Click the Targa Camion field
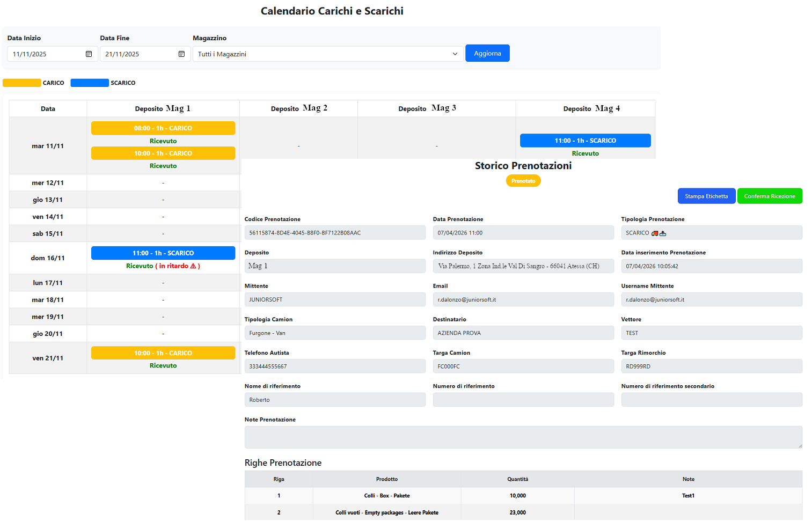812x521 pixels. tap(523, 366)
